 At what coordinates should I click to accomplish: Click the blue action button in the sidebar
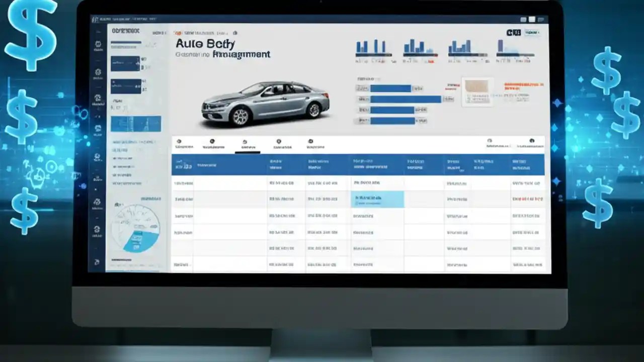coord(135,123)
